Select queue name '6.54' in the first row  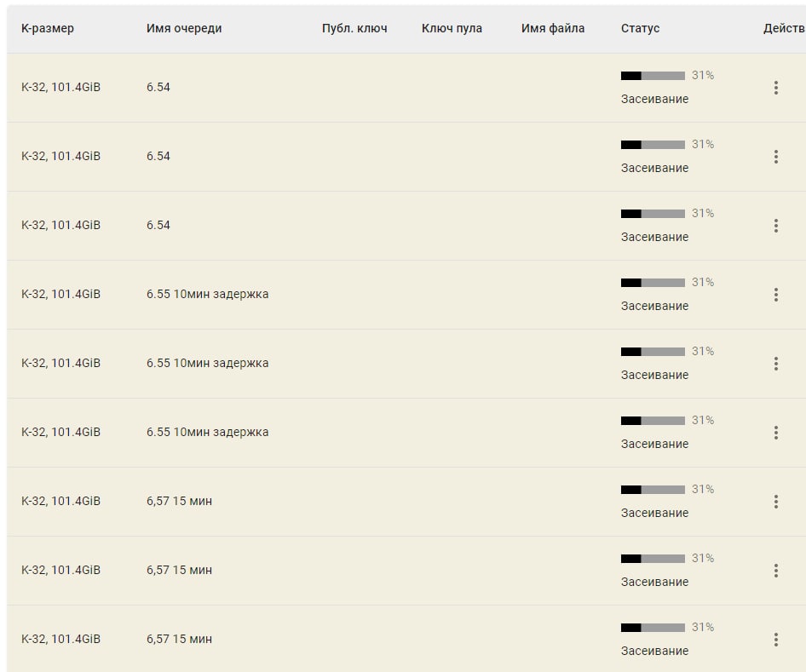click(158, 88)
